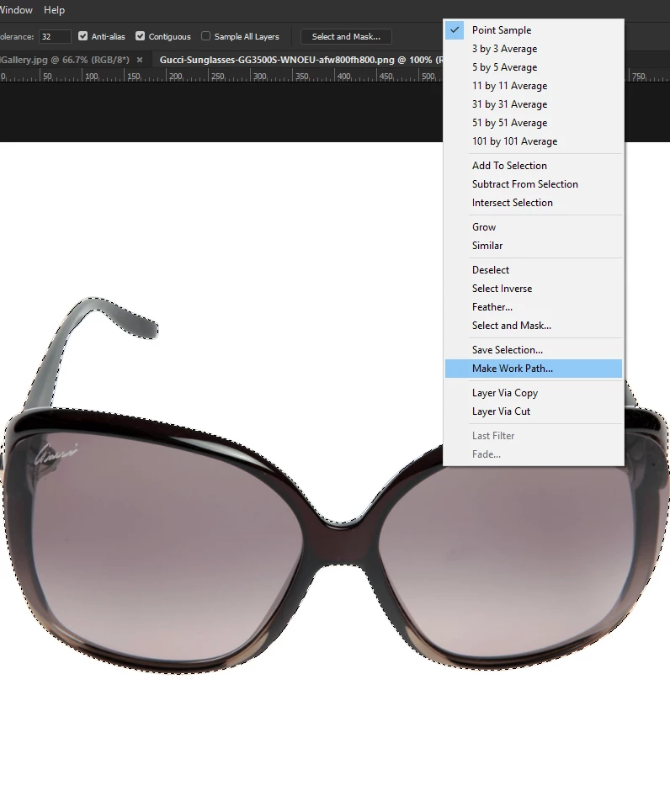Viewport: 670px width, 812px height.
Task: Open the Window menu
Action: point(15,10)
